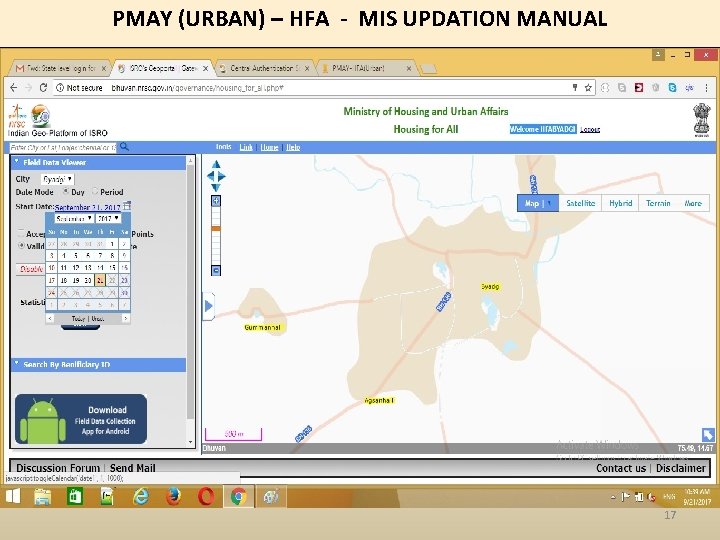Click the red extension icon in Chrome toolbar
This screenshot has height=540, width=720.
(x=639, y=87)
